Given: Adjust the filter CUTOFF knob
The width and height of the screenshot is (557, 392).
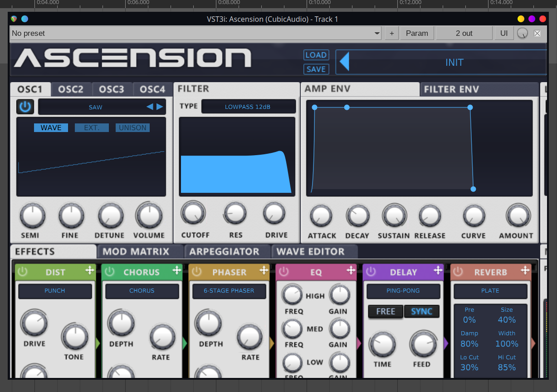Looking at the screenshot, I should 193,212.
